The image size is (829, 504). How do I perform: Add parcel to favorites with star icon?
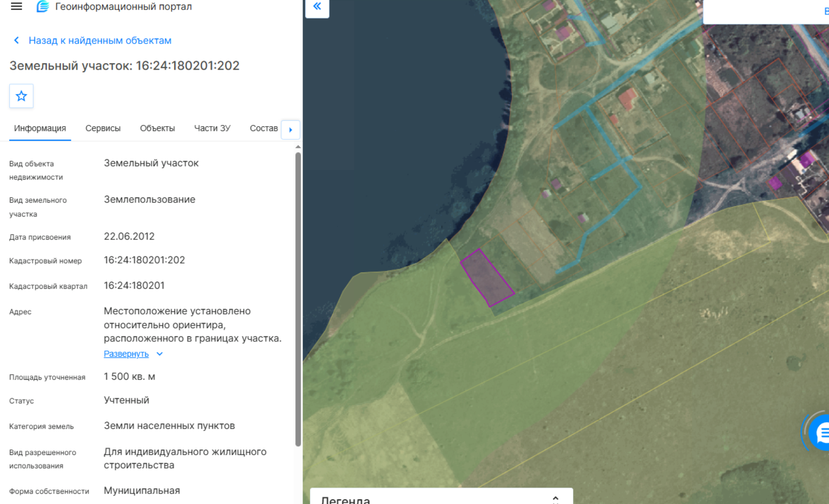coord(21,96)
